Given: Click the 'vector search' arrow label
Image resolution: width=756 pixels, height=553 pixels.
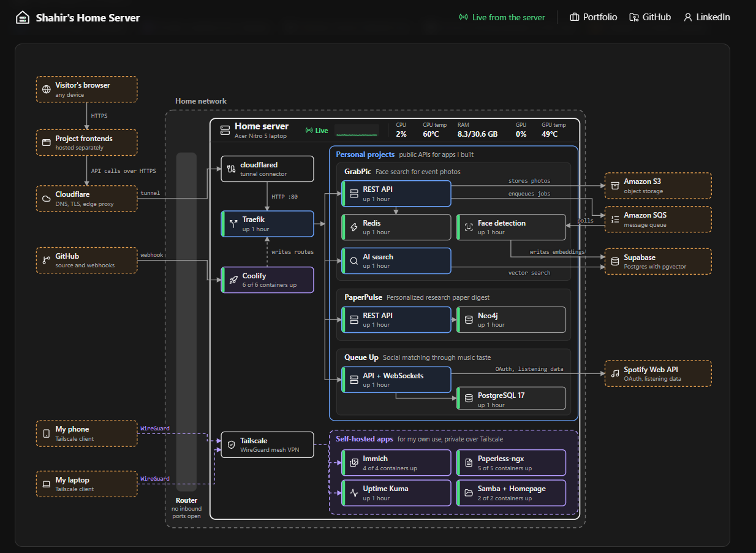Looking at the screenshot, I should (x=529, y=273).
